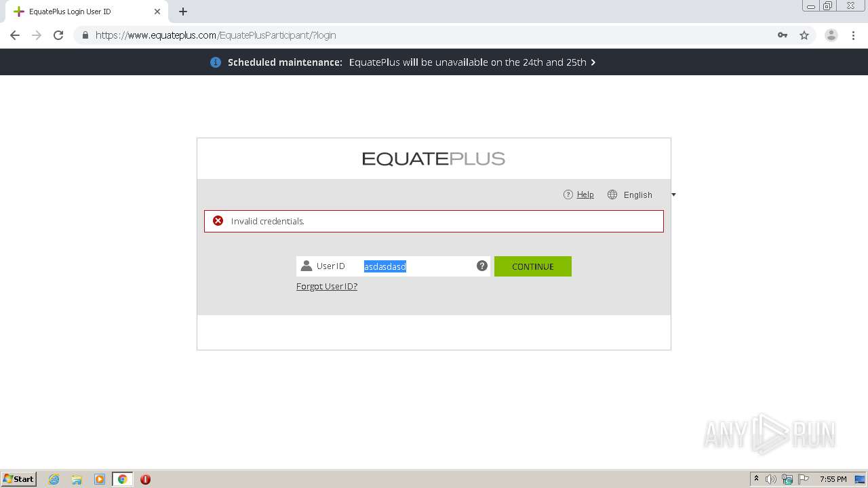This screenshot has height=488, width=868.
Task: Click the Chrome taskbar icon
Action: (122, 479)
